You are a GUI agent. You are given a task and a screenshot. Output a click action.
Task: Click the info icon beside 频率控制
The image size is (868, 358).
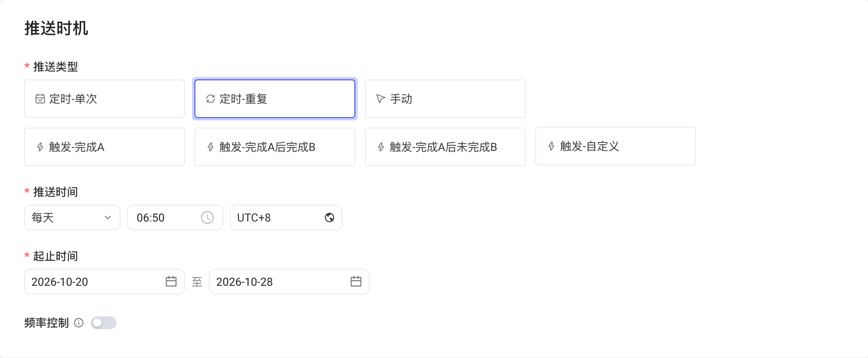[79, 323]
